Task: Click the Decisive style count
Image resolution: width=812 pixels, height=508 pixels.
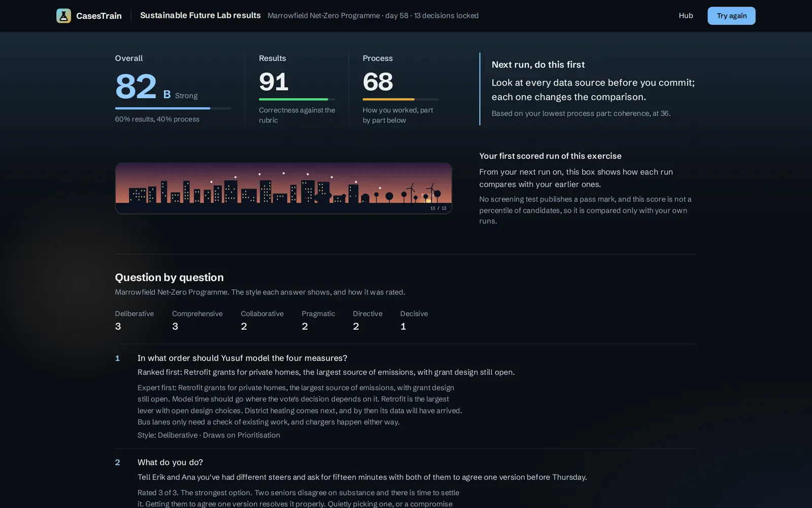Action: tap(414, 320)
